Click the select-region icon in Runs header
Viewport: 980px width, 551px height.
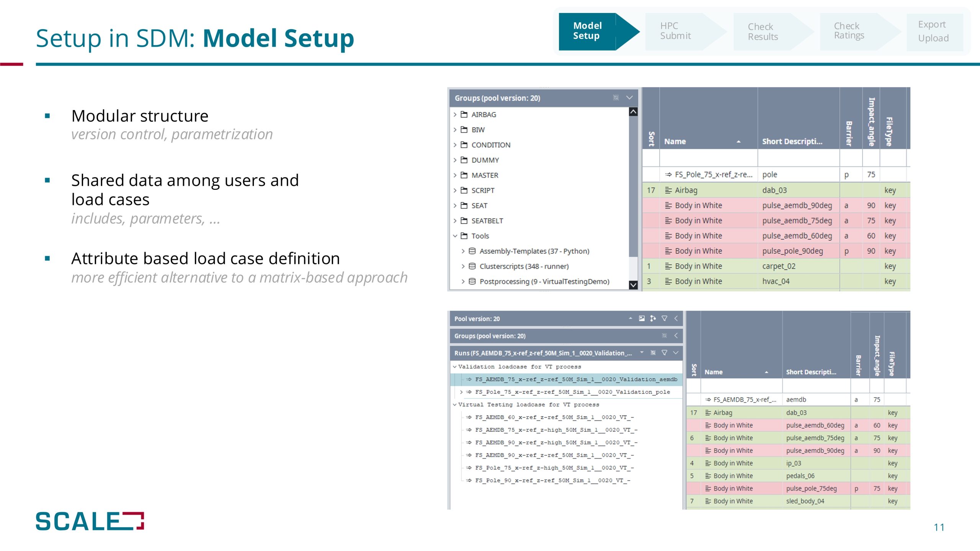[653, 353]
